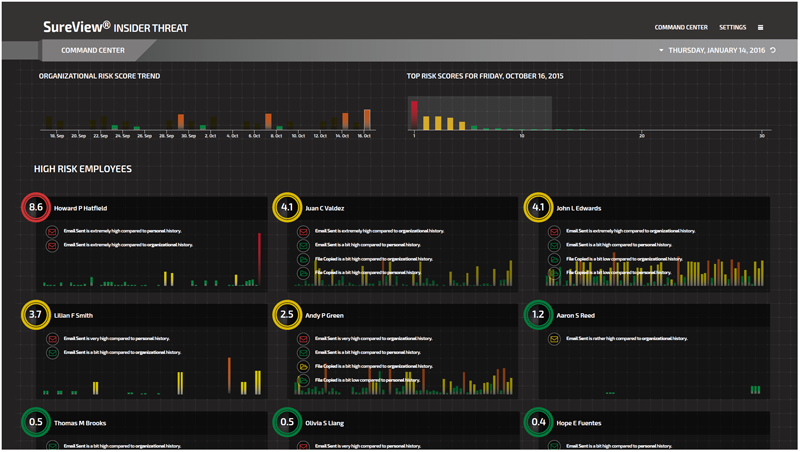This screenshot has height=452, width=800.
Task: Click Aaron's 'Email Sent is rather high compared to organizational history' text
Action: click(627, 339)
